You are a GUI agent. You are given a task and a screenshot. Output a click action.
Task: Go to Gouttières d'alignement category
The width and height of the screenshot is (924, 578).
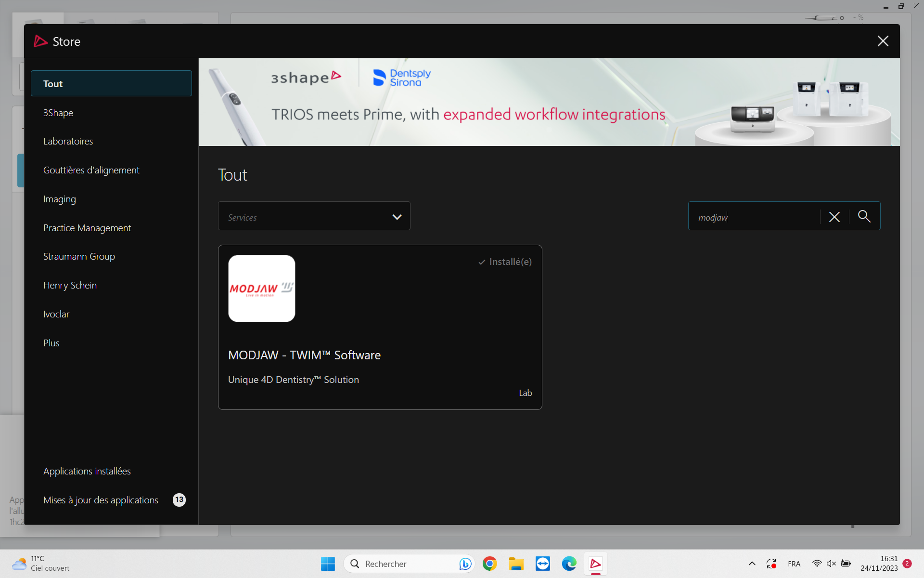click(91, 170)
